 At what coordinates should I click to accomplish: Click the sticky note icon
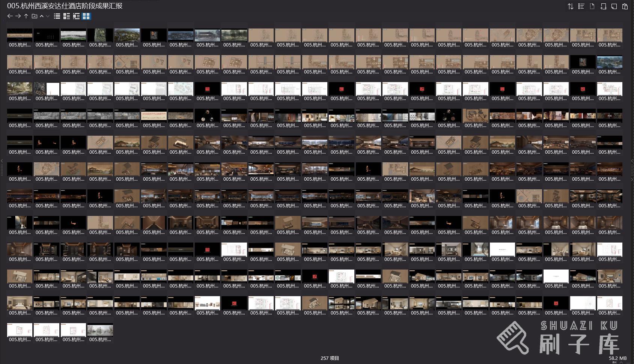(x=614, y=6)
